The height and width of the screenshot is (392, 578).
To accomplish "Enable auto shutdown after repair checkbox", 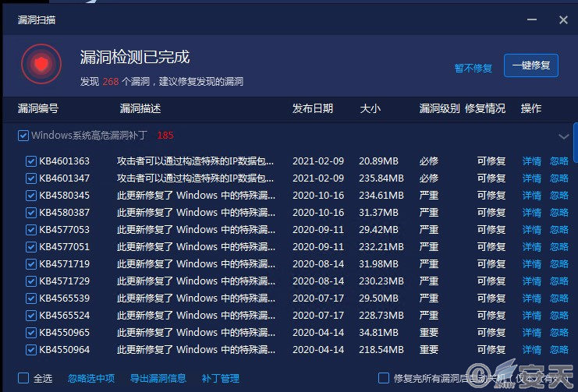I will 383,378.
